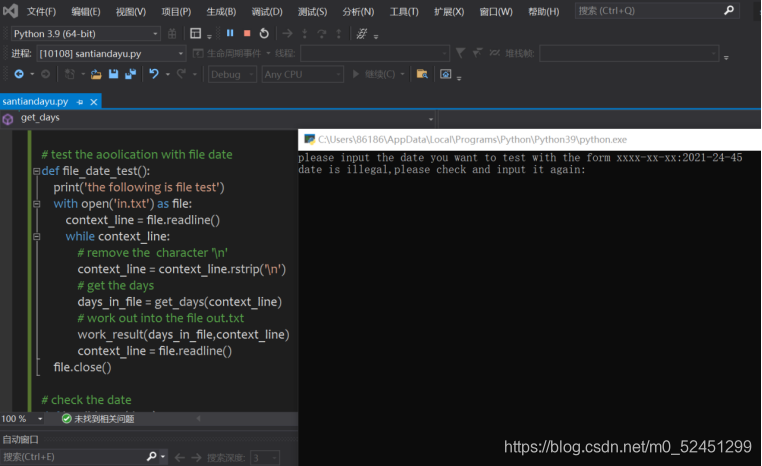The height and width of the screenshot is (466, 762).
Task: Click the Navigate Forward arrow icon
Action: click(45, 74)
